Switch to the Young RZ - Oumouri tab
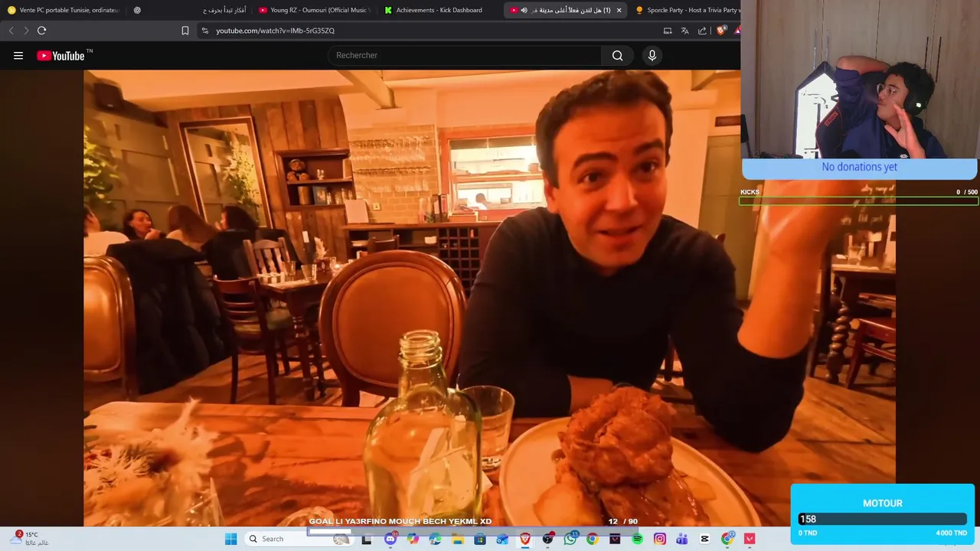The image size is (980, 551). [314, 10]
